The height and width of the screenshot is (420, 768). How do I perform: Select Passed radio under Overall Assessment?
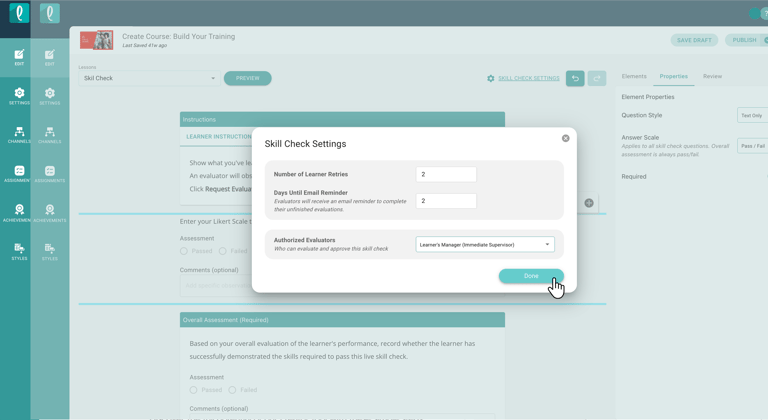point(194,390)
